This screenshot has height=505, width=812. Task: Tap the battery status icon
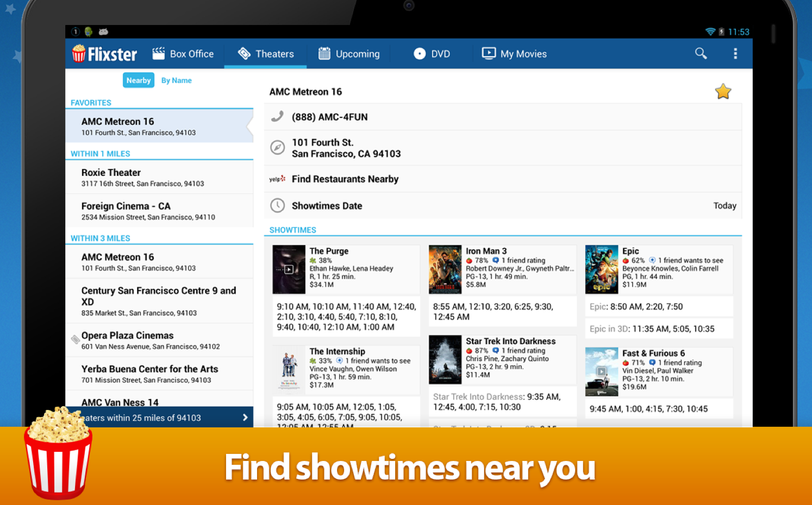pyautogui.click(x=721, y=32)
